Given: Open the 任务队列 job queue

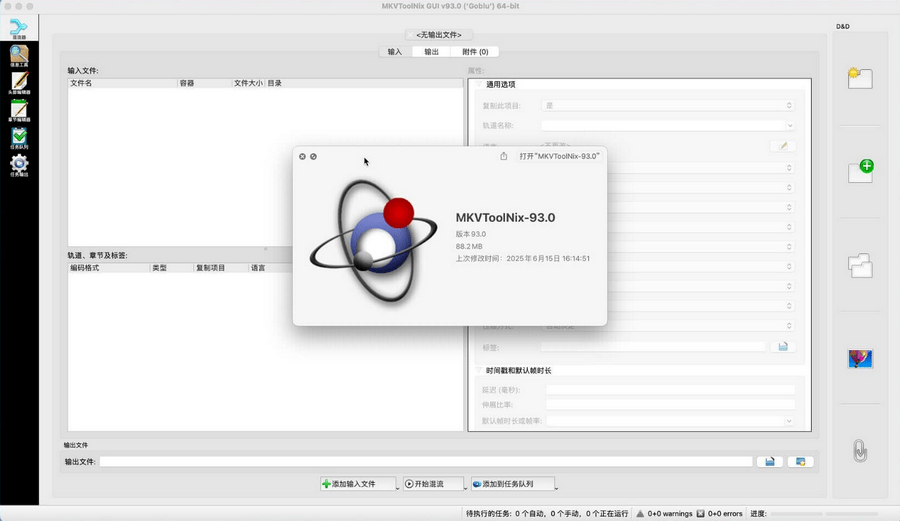Looking at the screenshot, I should click(x=19, y=138).
